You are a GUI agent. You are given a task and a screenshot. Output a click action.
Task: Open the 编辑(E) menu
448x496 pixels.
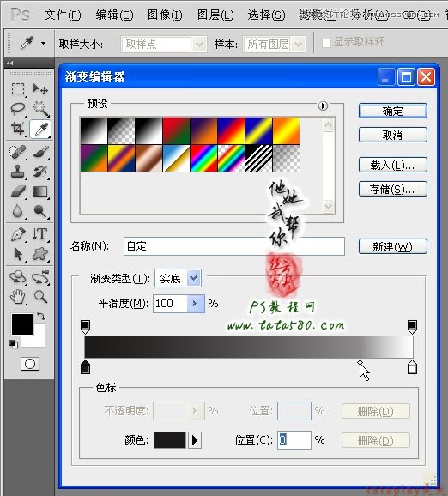coord(114,15)
